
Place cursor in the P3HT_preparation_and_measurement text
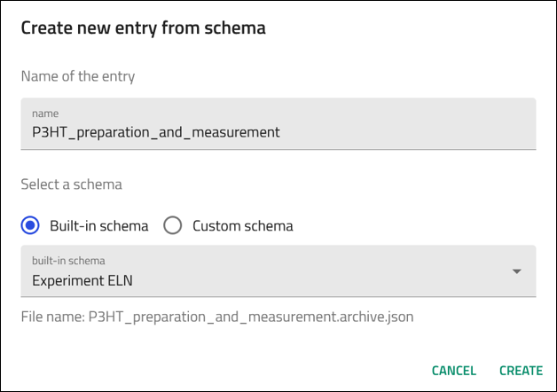(x=156, y=132)
